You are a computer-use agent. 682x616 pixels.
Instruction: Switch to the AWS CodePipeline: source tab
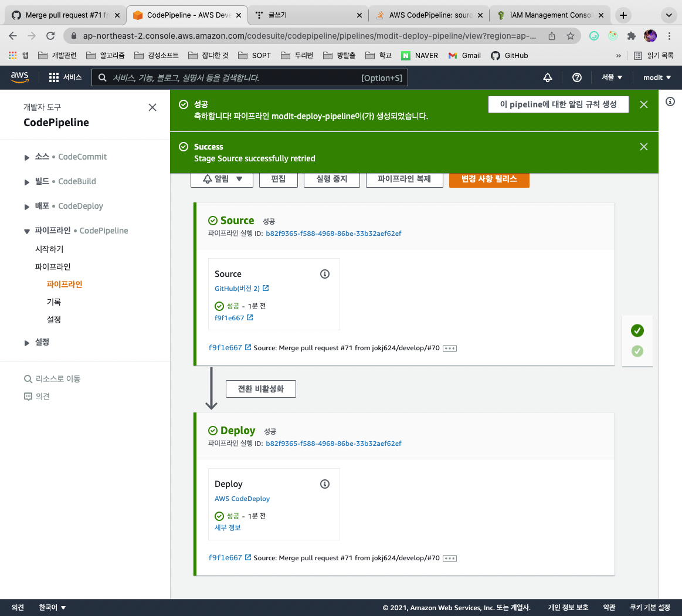(x=429, y=15)
